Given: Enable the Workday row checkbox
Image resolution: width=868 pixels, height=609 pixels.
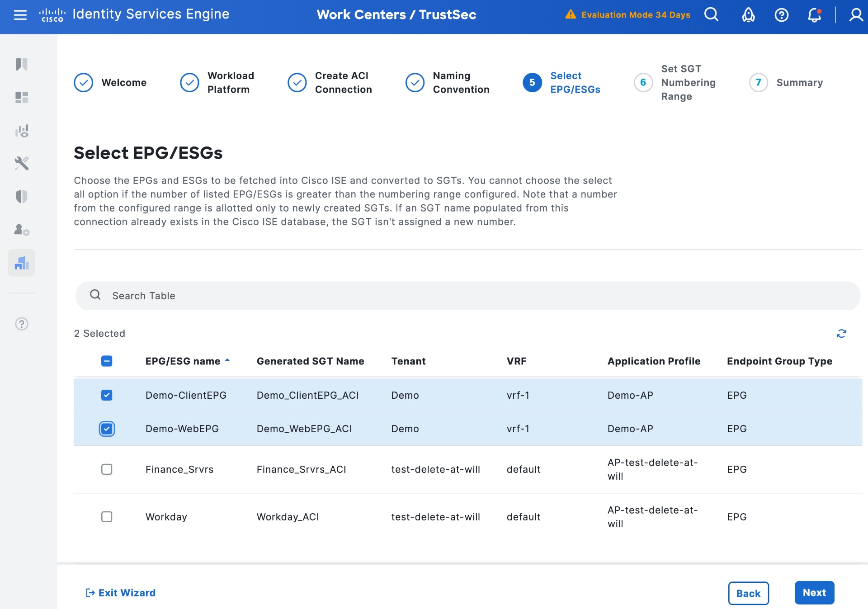Looking at the screenshot, I should click(107, 517).
